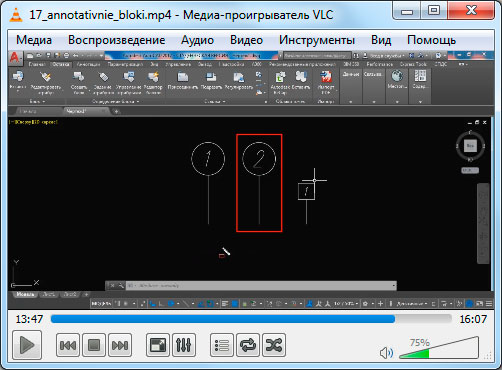Select the Аннотации ribbon tab in video

click(88, 64)
